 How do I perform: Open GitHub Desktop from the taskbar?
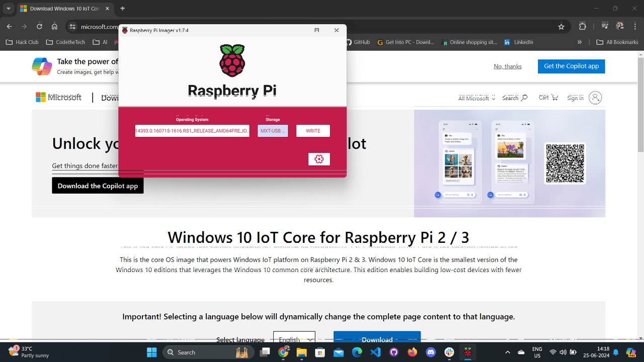point(394,352)
